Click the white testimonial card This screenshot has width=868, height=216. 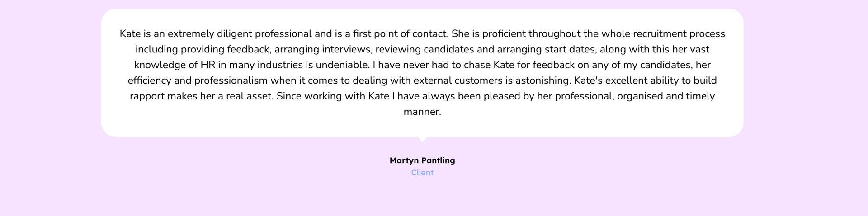pyautogui.click(x=422, y=73)
